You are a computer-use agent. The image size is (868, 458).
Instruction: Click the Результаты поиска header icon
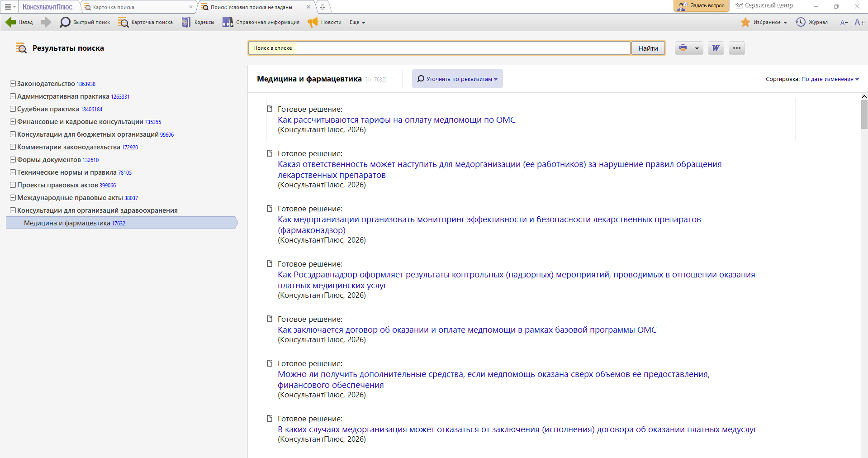(x=21, y=48)
